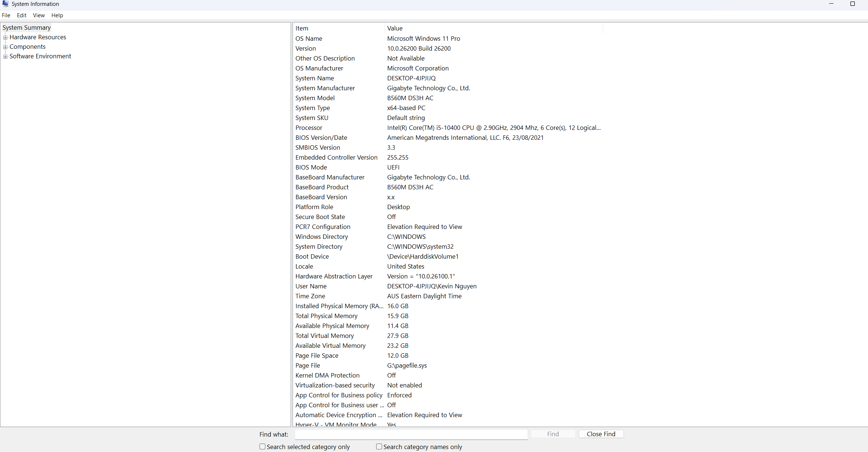Minimize the System Information window

831,4
